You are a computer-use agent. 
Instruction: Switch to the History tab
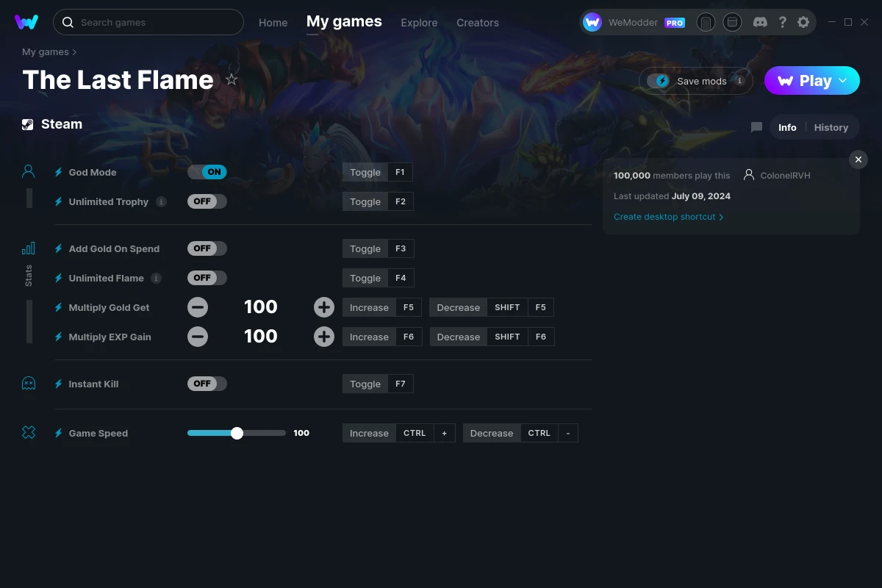(x=831, y=127)
